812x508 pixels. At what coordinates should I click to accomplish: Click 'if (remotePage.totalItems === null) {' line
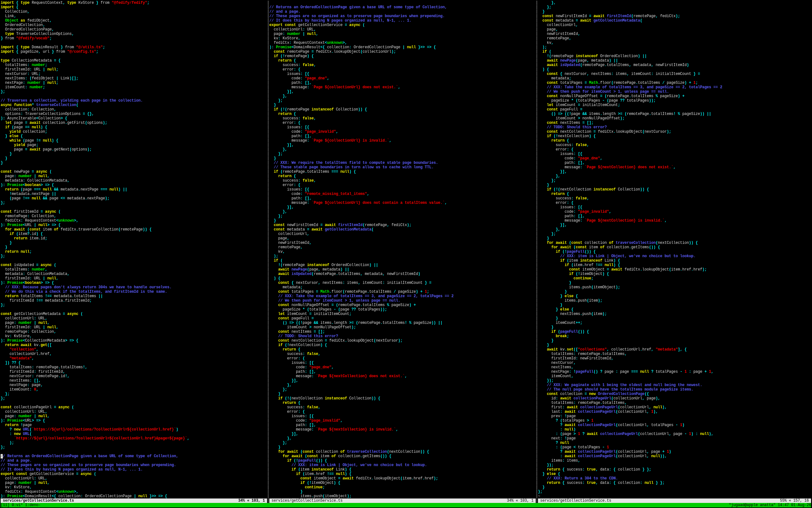click(x=315, y=172)
